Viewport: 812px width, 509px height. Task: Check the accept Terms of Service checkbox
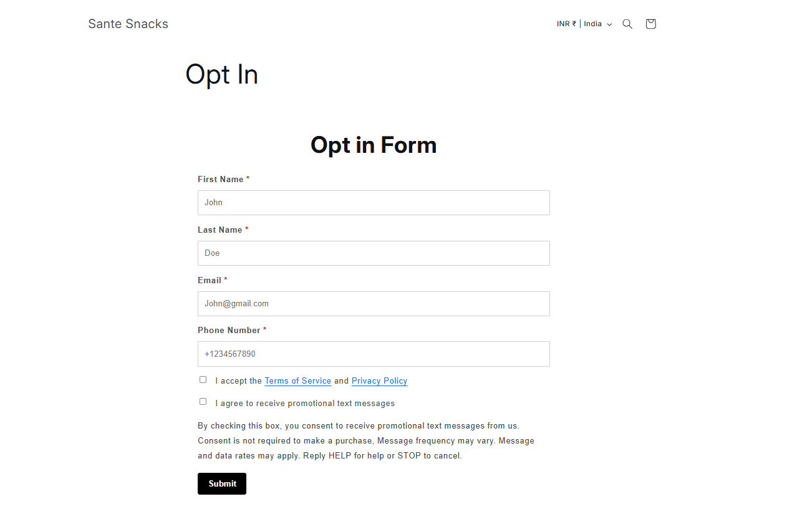click(x=203, y=380)
